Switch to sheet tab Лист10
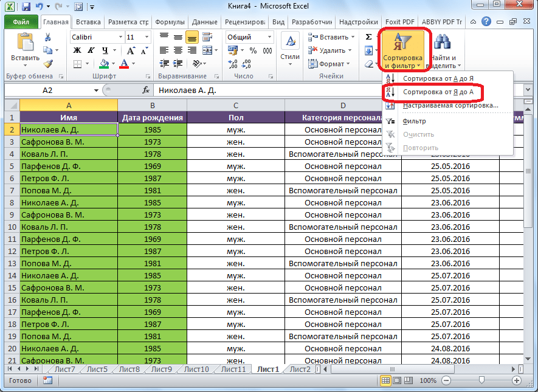 pos(196,369)
